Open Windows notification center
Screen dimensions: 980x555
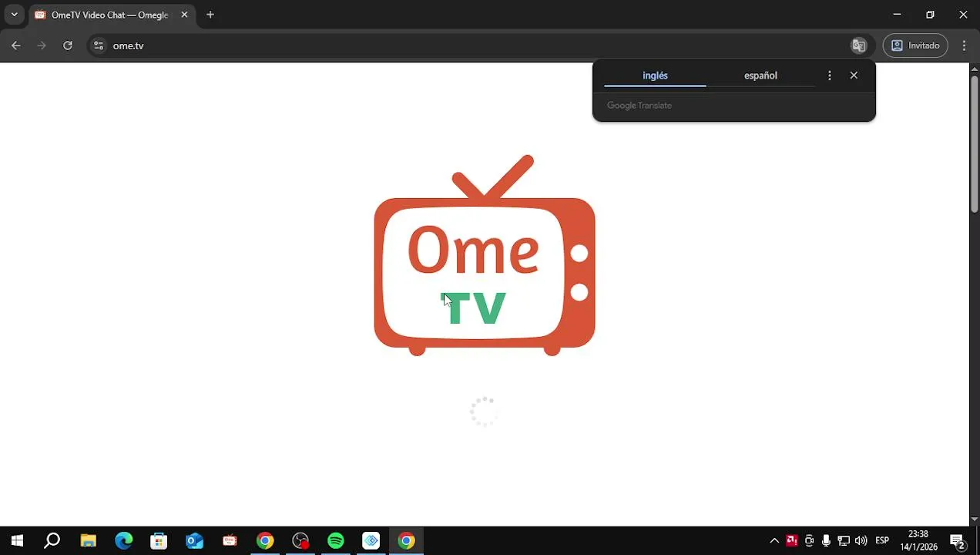(958, 540)
